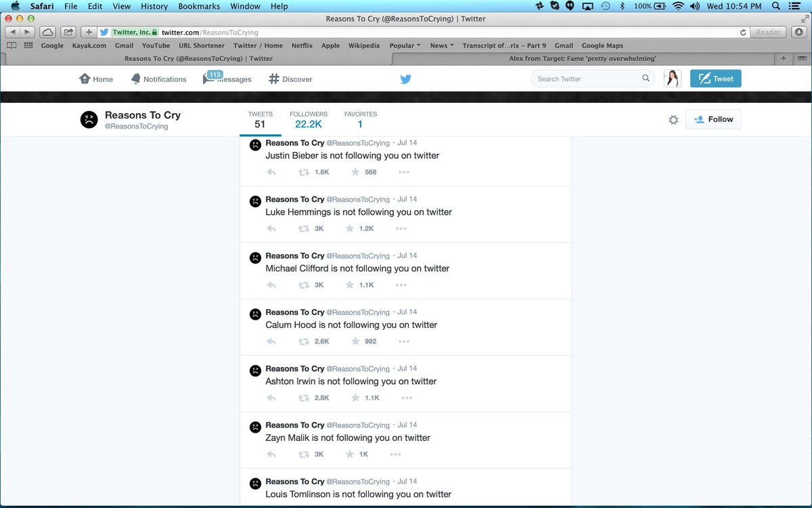Open the Jul 14 timestamp on Calum Hood tweet
This screenshot has height=508, width=812.
pyautogui.click(x=407, y=312)
